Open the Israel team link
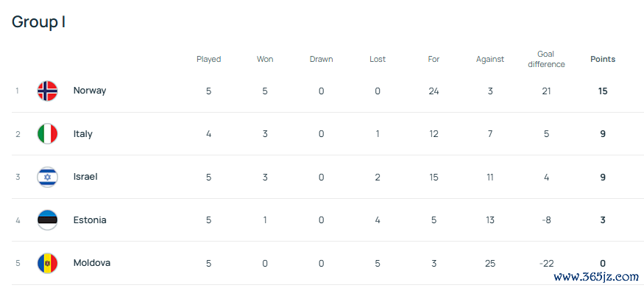 (x=85, y=177)
